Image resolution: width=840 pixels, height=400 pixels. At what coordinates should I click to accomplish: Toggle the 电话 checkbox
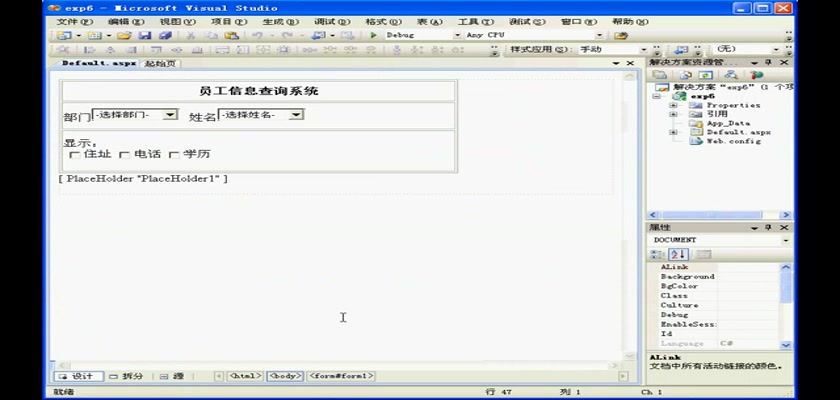point(125,155)
